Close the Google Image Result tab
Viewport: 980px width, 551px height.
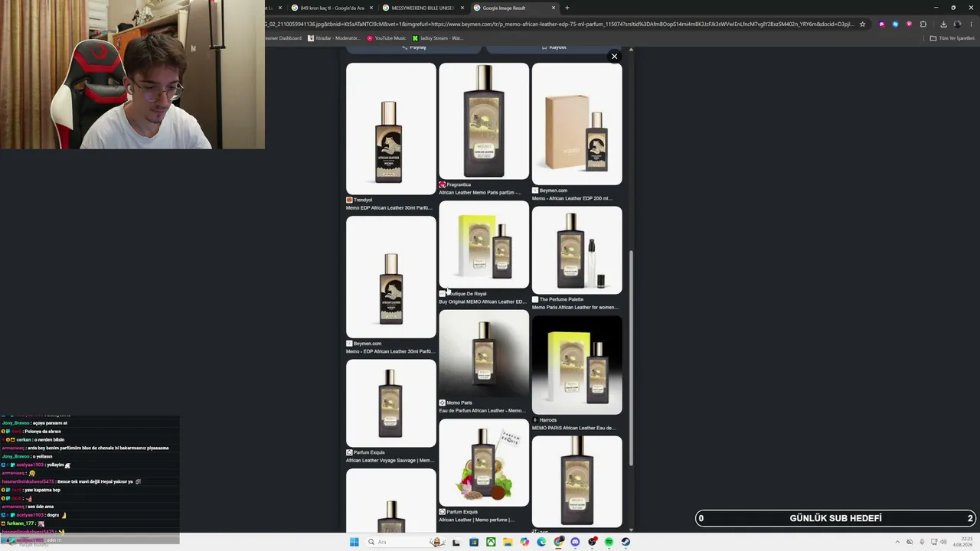(x=554, y=8)
